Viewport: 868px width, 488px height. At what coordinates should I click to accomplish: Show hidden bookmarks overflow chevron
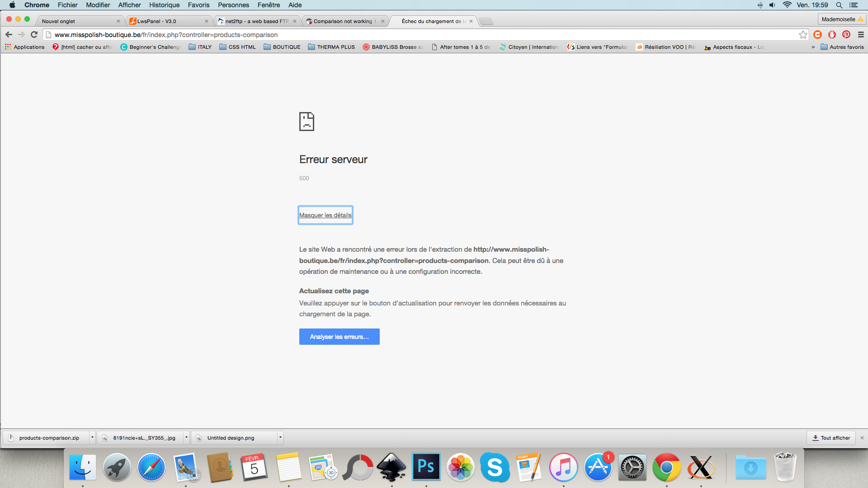813,47
